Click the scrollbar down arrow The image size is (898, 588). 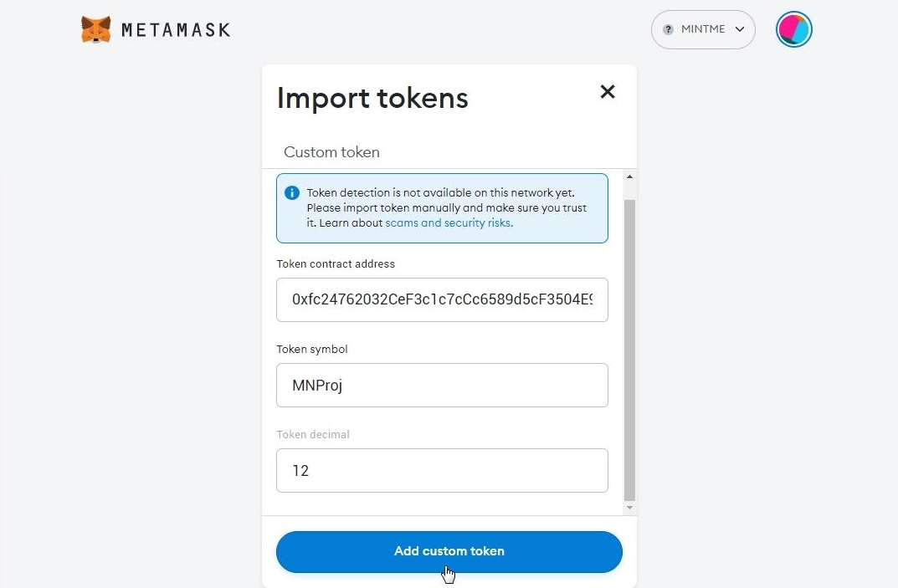pyautogui.click(x=629, y=508)
